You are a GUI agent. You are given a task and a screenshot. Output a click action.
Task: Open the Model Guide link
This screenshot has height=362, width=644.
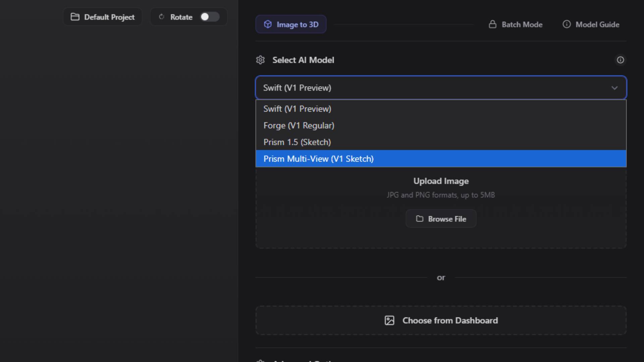tap(591, 24)
